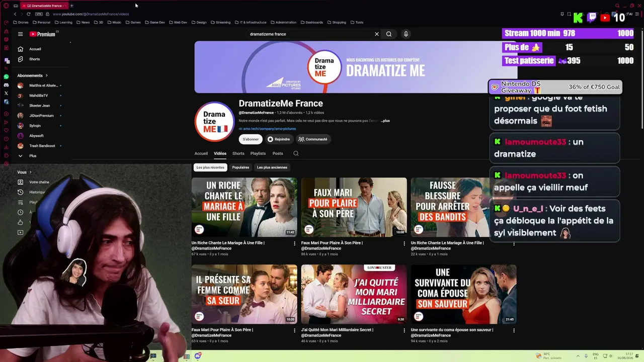Open the Game Dev bookmarks folder

point(155,22)
